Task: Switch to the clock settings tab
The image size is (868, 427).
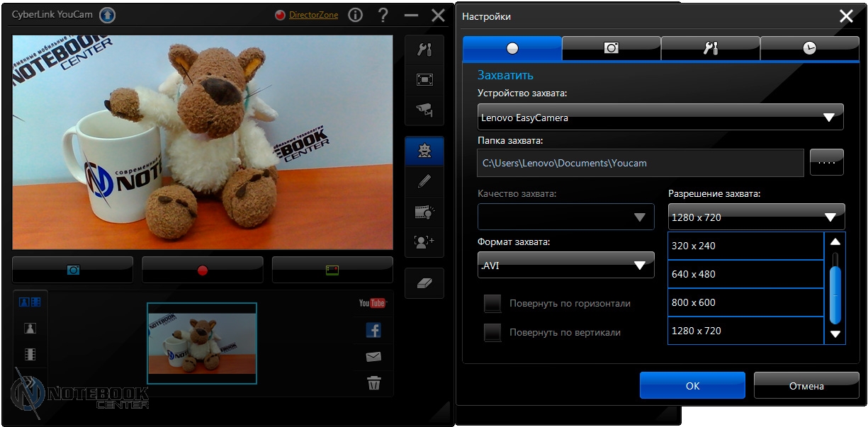Action: click(x=809, y=47)
